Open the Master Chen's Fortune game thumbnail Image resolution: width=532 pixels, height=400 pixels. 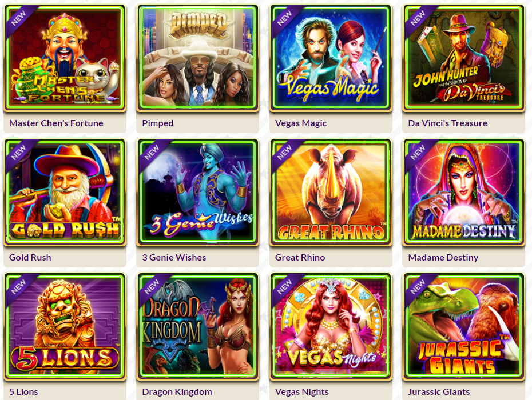click(x=65, y=58)
